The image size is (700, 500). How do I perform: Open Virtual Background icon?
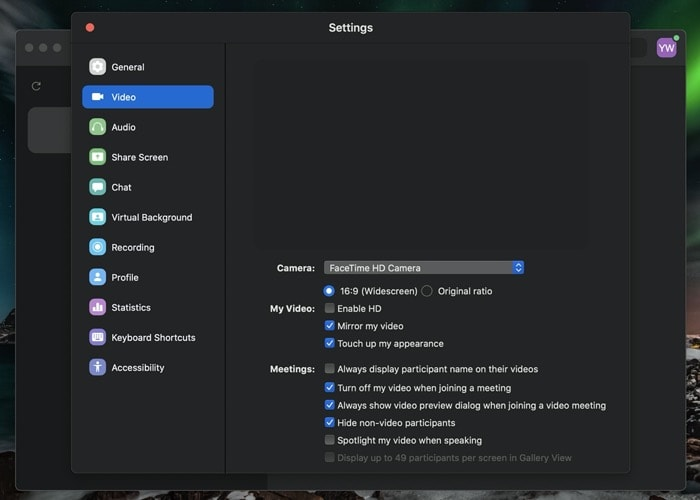[x=97, y=217]
